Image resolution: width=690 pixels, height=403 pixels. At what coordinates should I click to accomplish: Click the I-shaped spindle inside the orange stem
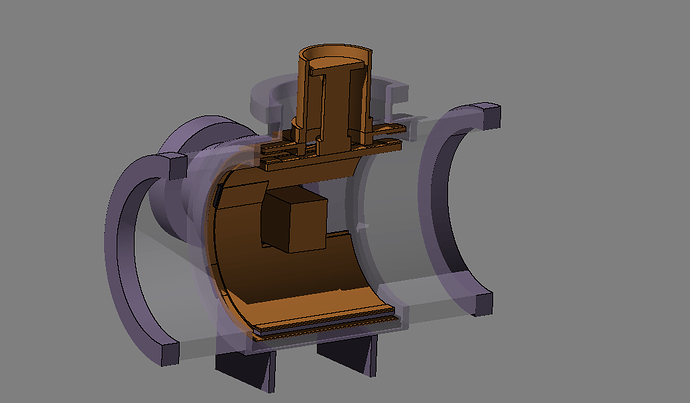click(337, 108)
